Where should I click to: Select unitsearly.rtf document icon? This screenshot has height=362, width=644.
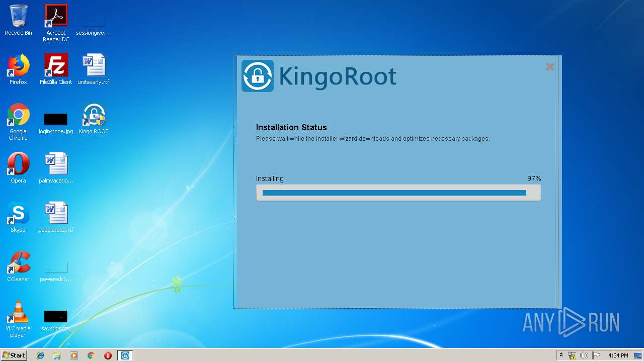point(94,69)
